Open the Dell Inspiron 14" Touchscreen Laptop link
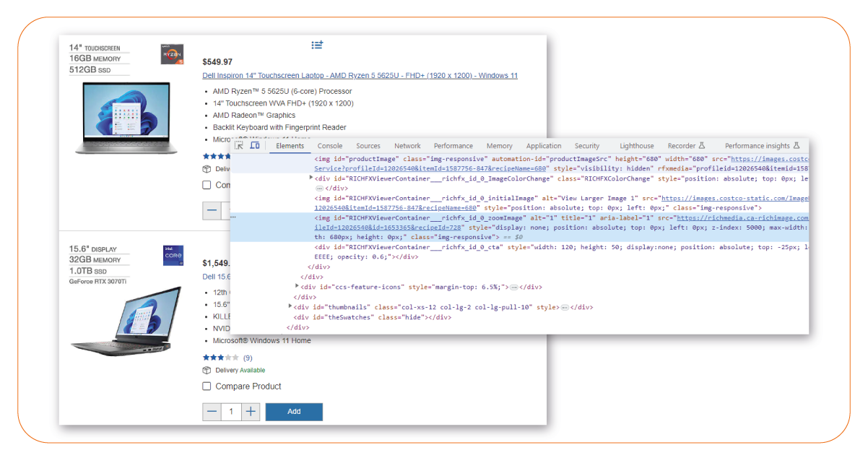This screenshot has height=458, width=868. (360, 76)
